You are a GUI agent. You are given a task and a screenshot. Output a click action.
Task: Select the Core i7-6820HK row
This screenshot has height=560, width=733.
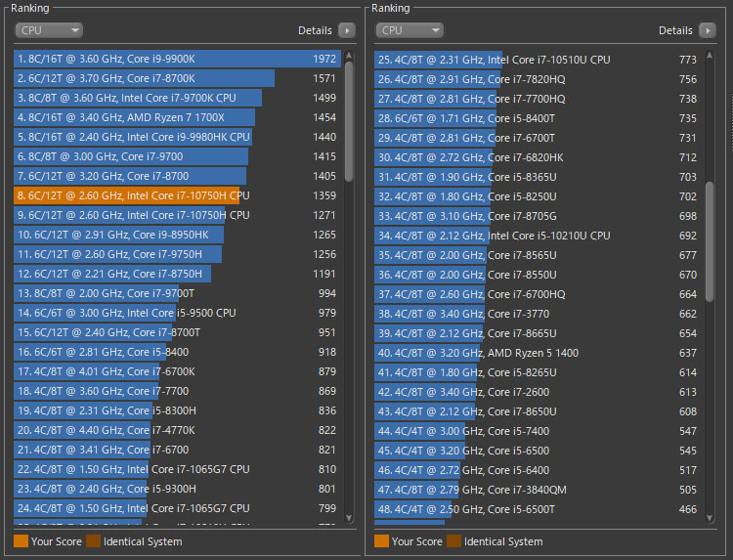tap(539, 157)
